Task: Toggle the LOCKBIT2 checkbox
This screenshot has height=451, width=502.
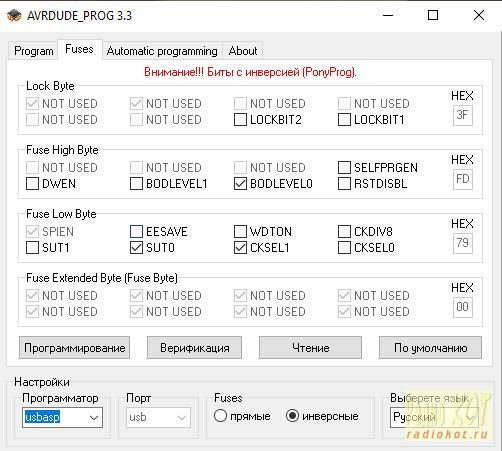Action: (240, 120)
